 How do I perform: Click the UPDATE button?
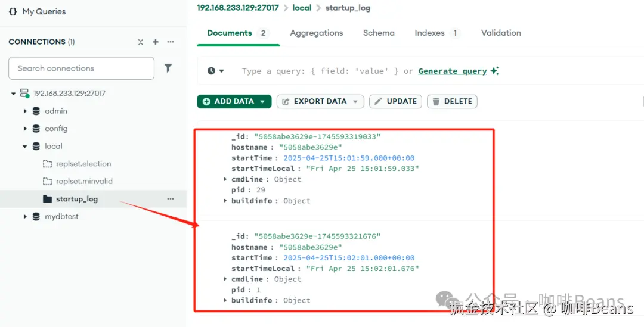pos(395,101)
